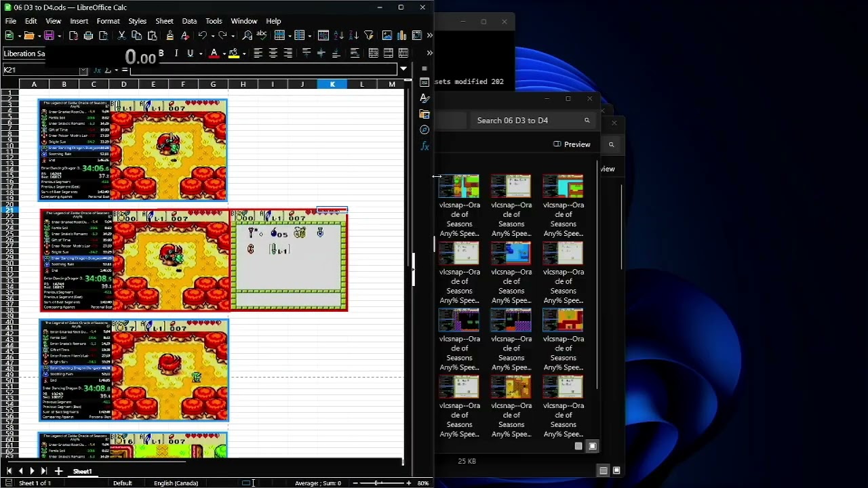Click the Save document icon
The height and width of the screenshot is (488, 868).
pyautogui.click(x=49, y=35)
